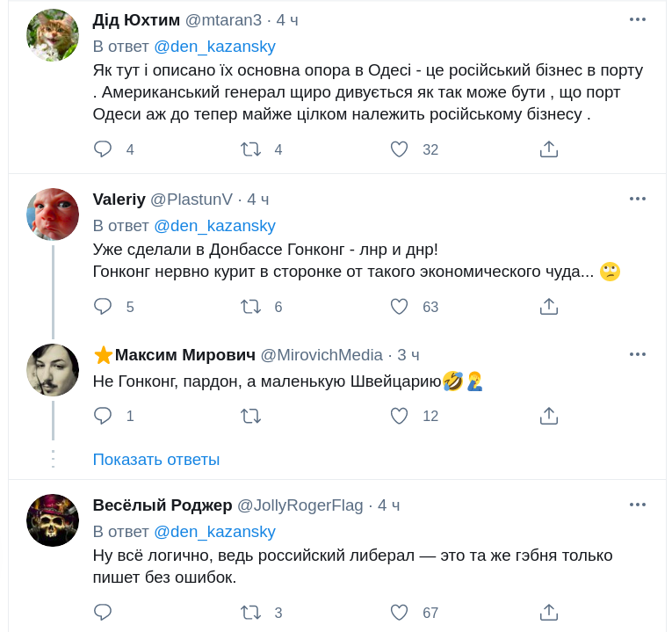Open Весёлый Роджер's profile name link

[163, 505]
